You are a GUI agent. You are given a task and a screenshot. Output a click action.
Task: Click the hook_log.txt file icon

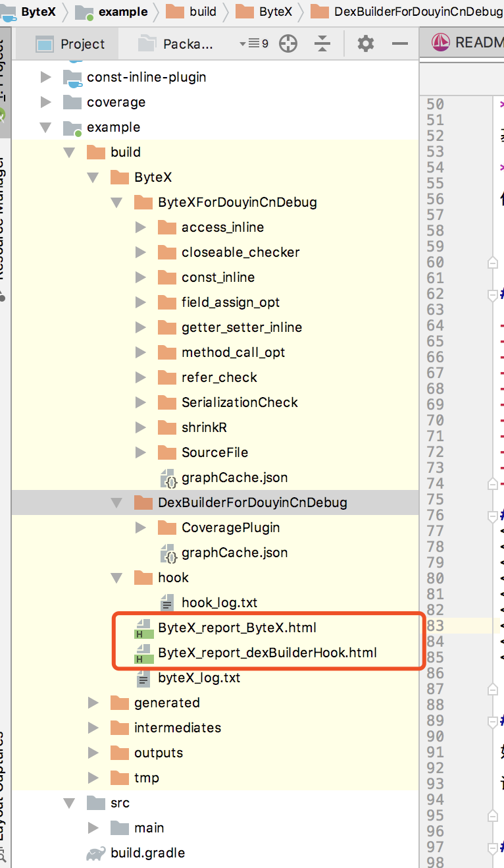[x=168, y=603]
